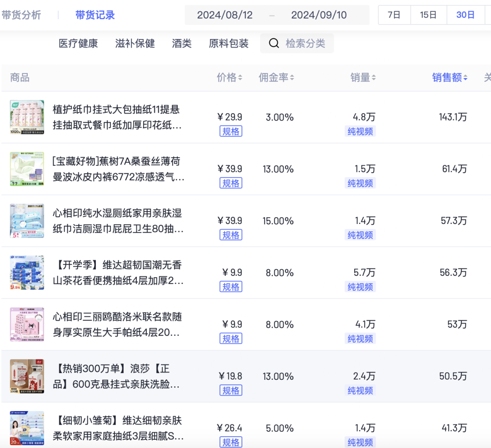Select the 30日 range tab
Image resolution: width=491 pixels, height=448 pixels.
point(466,15)
